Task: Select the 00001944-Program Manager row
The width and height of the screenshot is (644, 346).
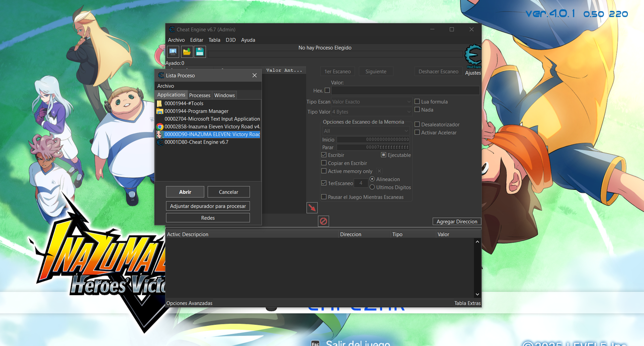Action: [x=208, y=111]
